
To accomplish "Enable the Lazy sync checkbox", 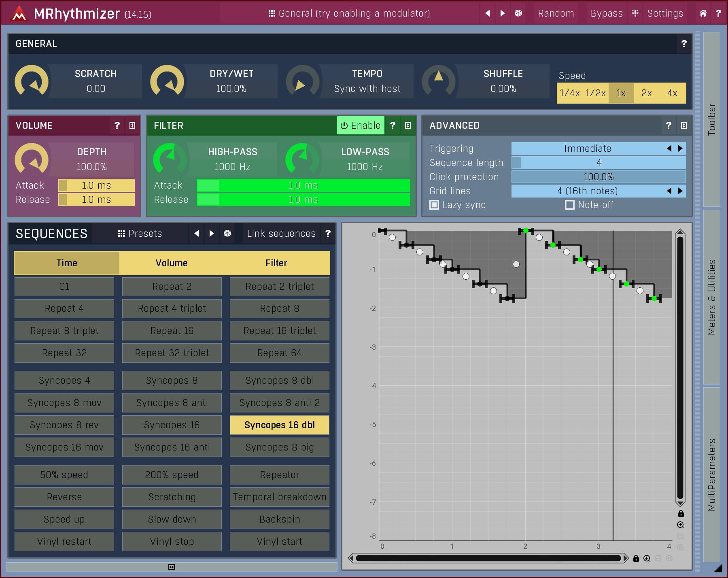I will click(434, 205).
